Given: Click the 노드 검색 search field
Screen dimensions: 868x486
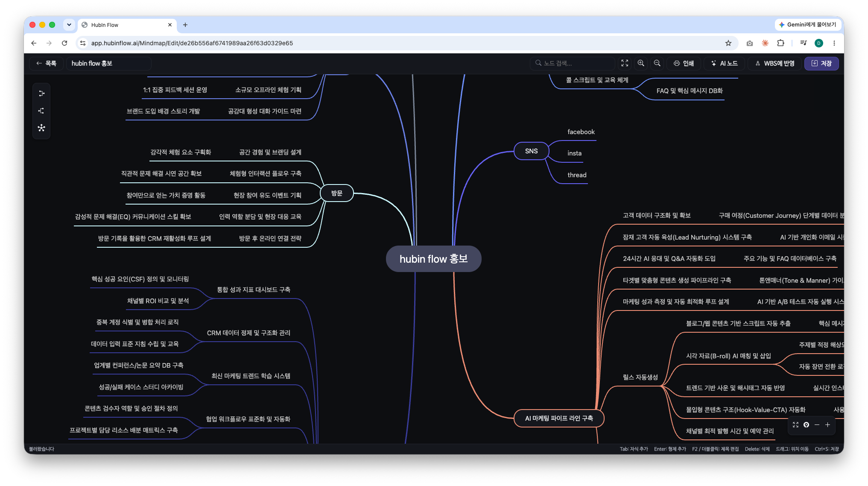Looking at the screenshot, I should pos(572,63).
